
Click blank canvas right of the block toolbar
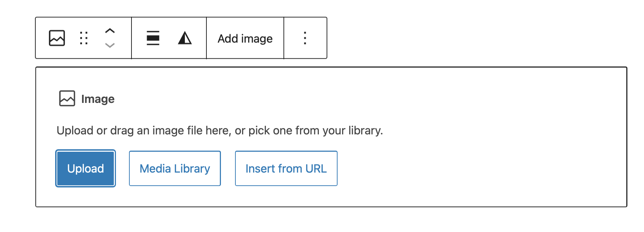[477, 37]
